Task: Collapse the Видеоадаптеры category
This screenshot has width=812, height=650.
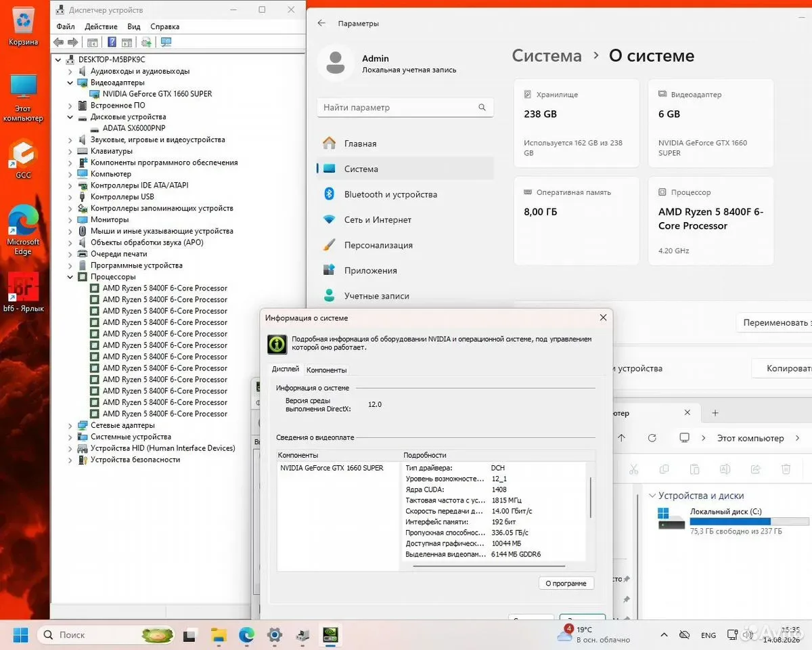Action: [70, 83]
